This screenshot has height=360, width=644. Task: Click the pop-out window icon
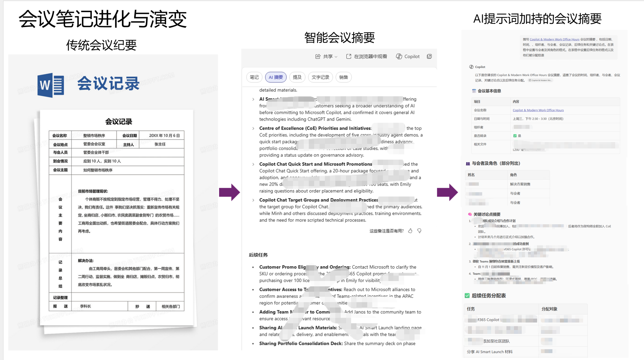(429, 57)
